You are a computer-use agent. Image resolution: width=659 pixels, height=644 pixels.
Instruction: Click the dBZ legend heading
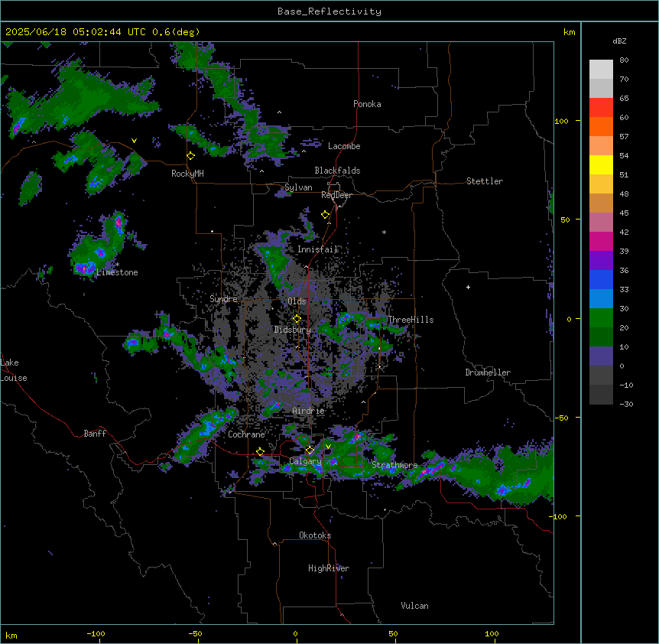coord(619,41)
